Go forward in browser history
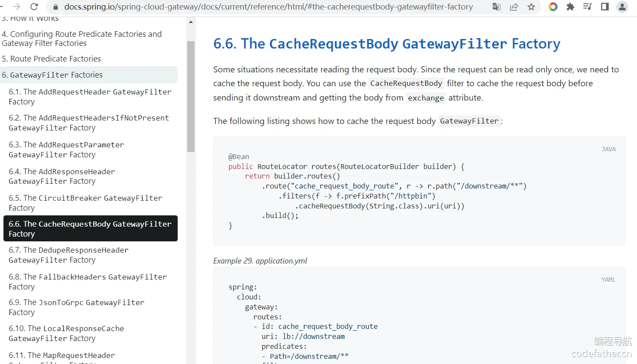Viewport: 637px width, 364px height. (x=17, y=6)
